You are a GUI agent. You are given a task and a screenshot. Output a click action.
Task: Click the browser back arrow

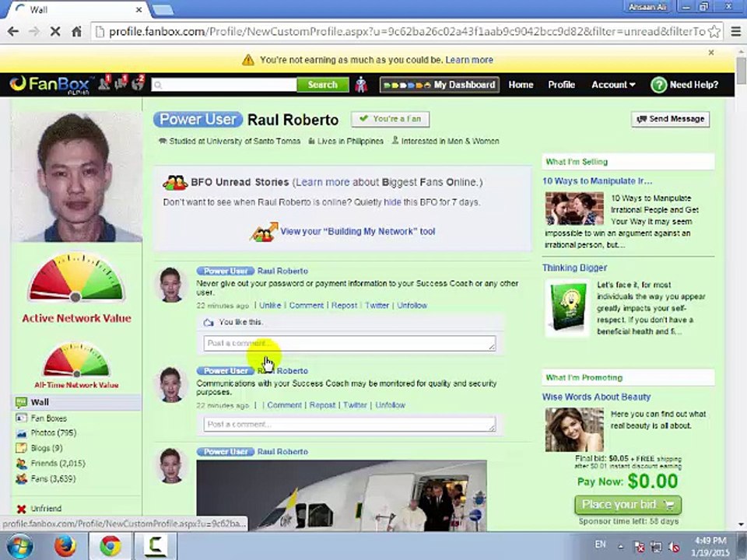point(13,31)
